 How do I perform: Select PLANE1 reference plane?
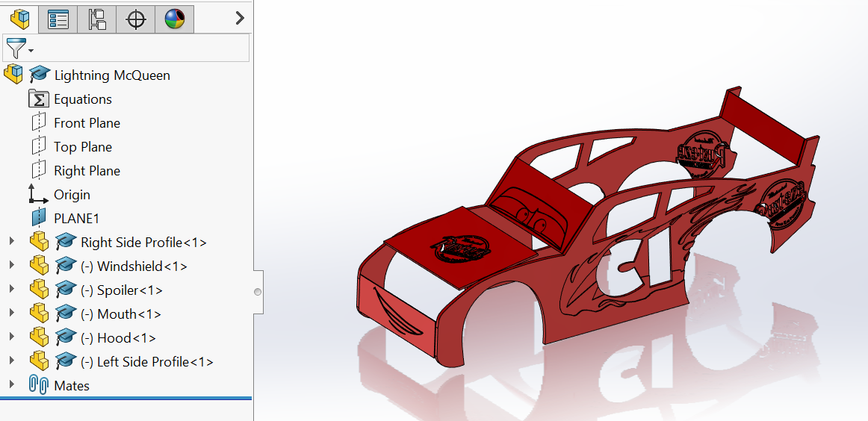pos(76,219)
